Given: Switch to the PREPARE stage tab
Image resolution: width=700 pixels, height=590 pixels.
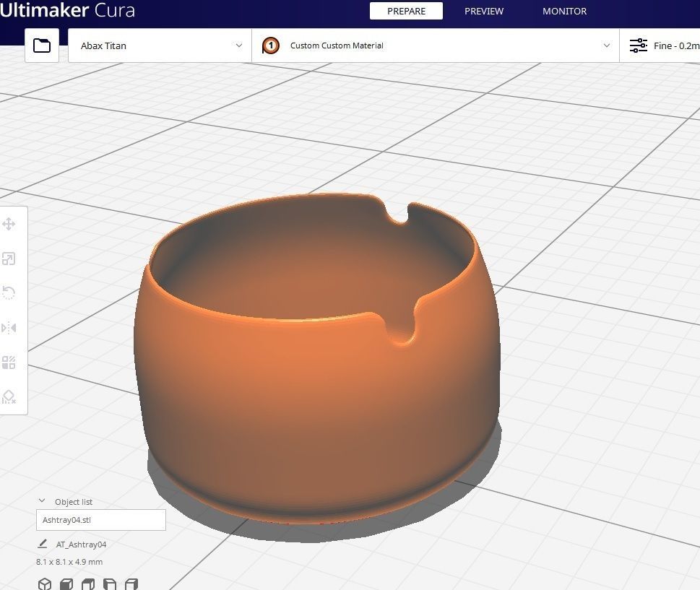Looking at the screenshot, I should click(406, 11).
